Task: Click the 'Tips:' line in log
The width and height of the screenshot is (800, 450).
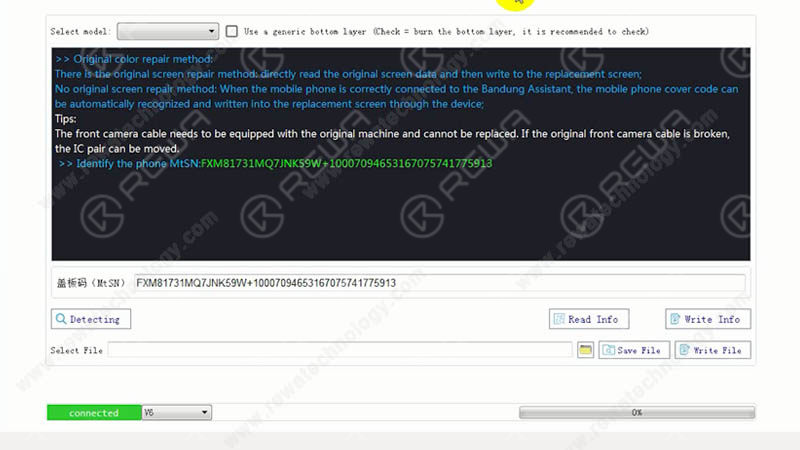Action: [66, 119]
